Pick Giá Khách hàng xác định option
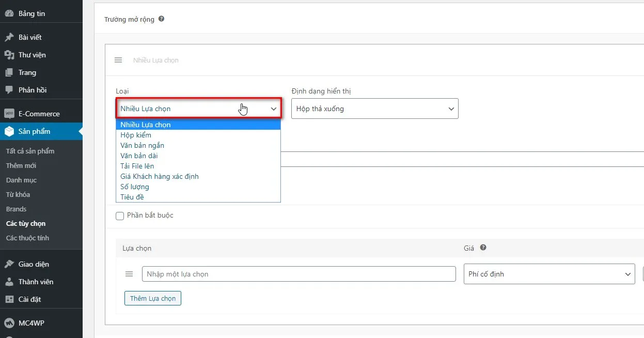Image resolution: width=644 pixels, height=338 pixels. [x=159, y=176]
